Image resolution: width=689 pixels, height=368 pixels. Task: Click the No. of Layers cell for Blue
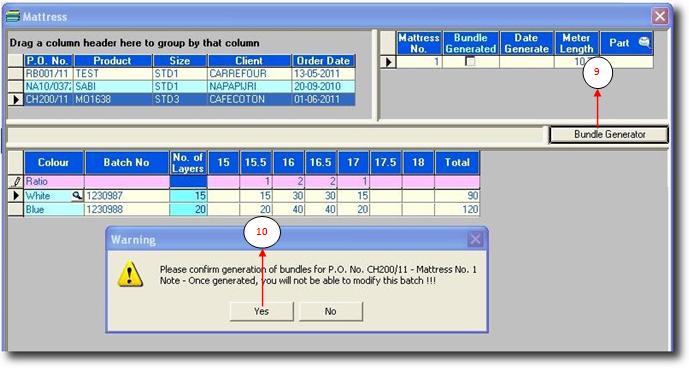(x=188, y=209)
